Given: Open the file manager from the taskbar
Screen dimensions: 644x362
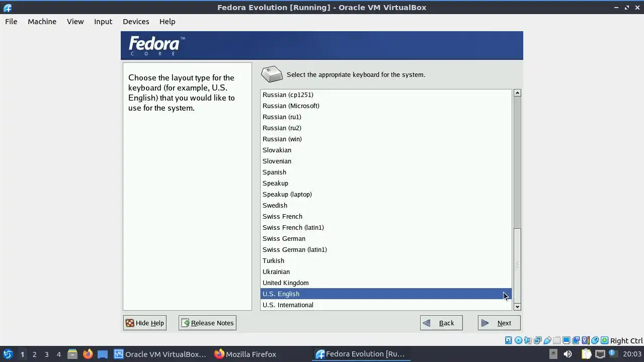Looking at the screenshot, I should click(72, 354).
